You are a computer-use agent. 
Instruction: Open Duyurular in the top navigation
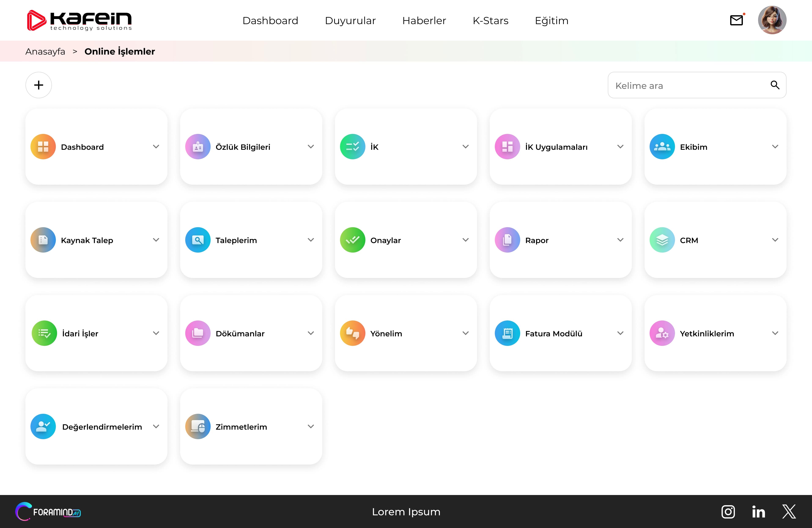350,21
